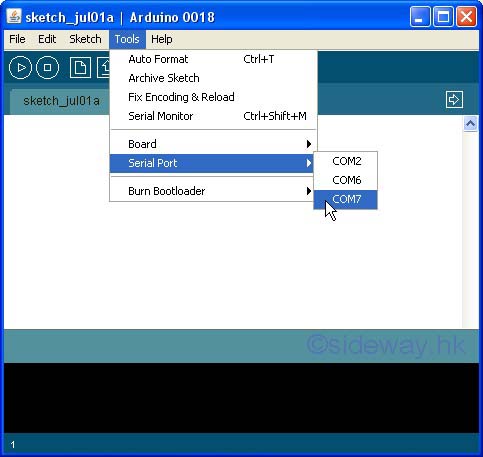The width and height of the screenshot is (483, 457).
Task: Click the Stop toolbar button
Action: [x=47, y=68]
